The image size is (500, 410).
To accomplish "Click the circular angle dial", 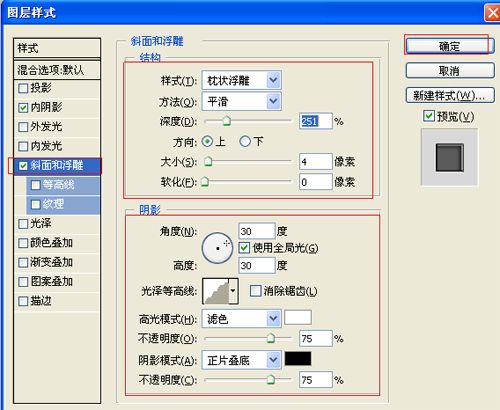I will 217,248.
